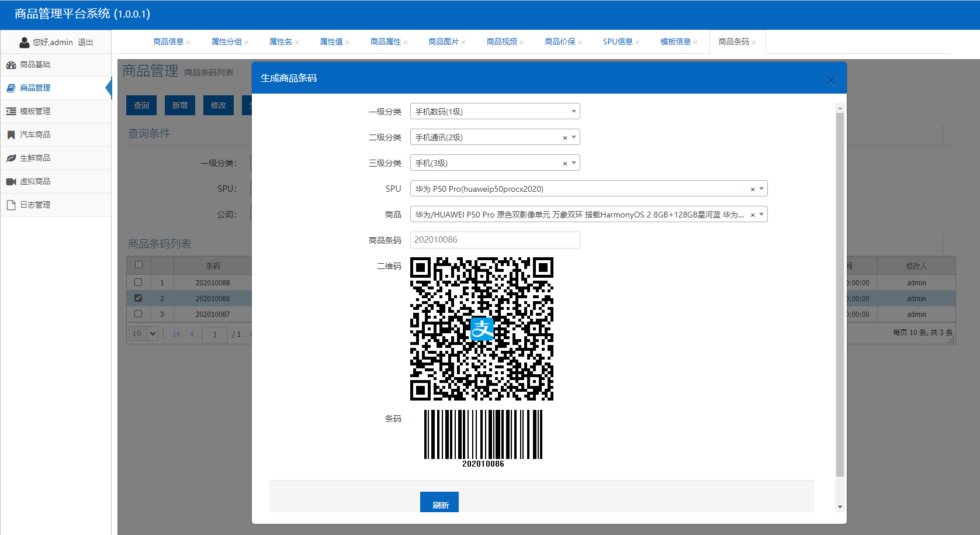Click barcode cell 202010088
The height and width of the screenshot is (535, 980).
pos(213,283)
